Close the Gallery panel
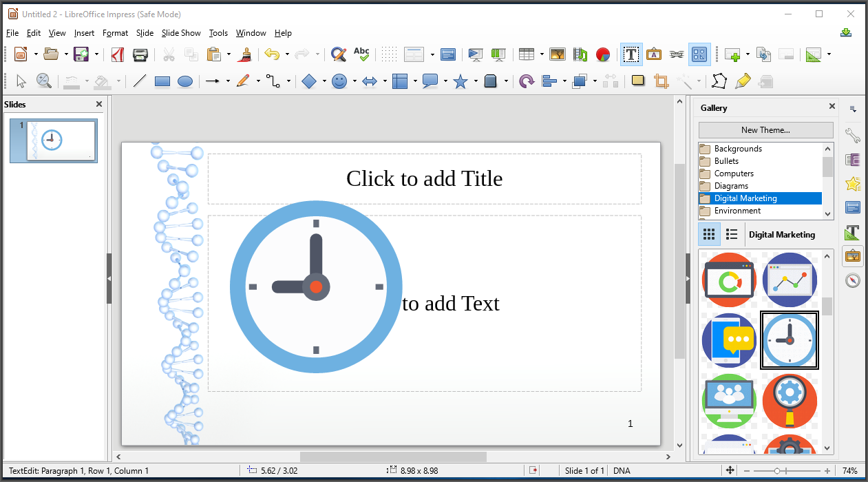The height and width of the screenshot is (482, 868). pyautogui.click(x=832, y=106)
